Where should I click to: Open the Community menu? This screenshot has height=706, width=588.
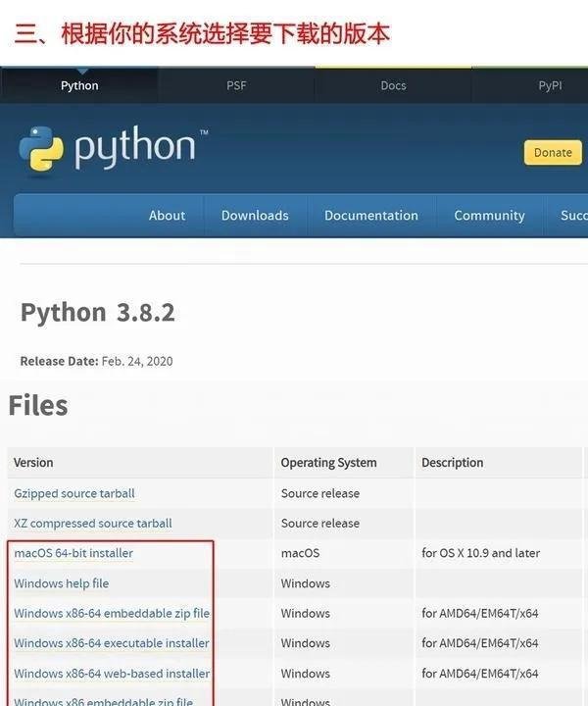point(489,215)
